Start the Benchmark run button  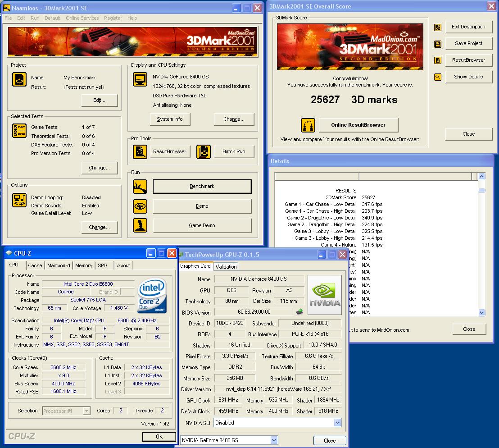[x=202, y=187]
